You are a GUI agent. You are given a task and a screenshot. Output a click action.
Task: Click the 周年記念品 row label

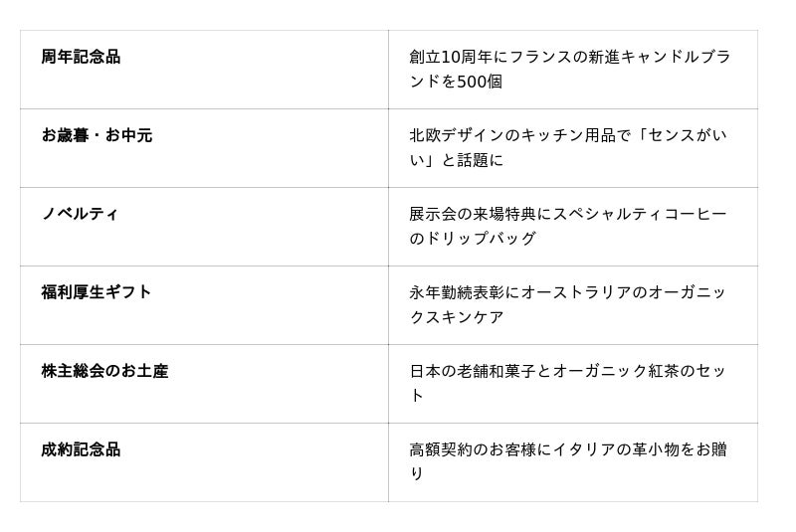[x=81, y=57]
